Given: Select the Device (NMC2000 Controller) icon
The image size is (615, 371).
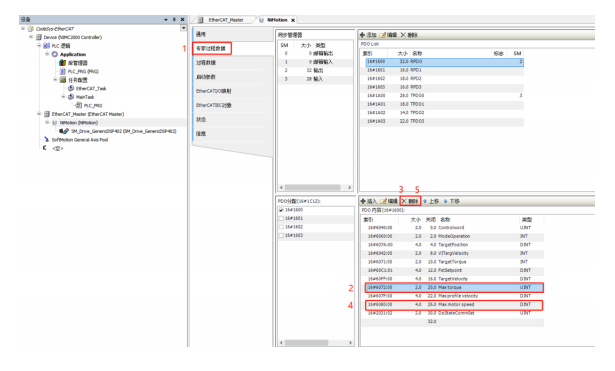Looking at the screenshot, I should (x=39, y=37).
